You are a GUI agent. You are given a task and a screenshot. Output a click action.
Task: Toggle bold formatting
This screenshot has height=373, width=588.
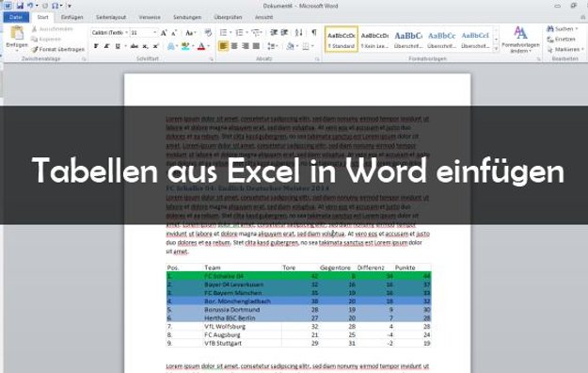[96, 46]
